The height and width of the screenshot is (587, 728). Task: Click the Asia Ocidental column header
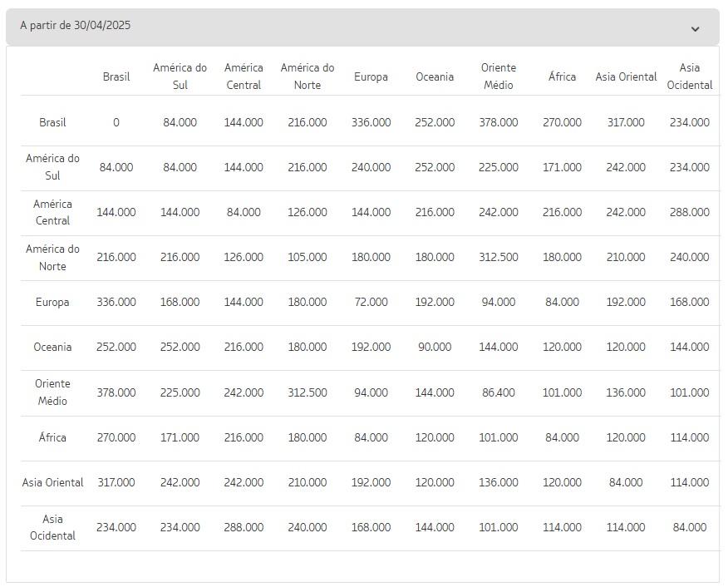click(x=690, y=76)
